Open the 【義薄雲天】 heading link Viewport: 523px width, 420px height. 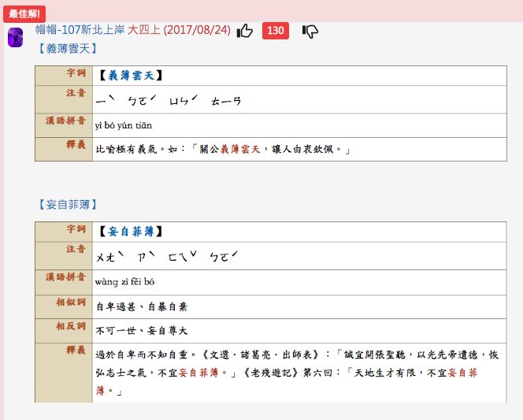coord(68,49)
